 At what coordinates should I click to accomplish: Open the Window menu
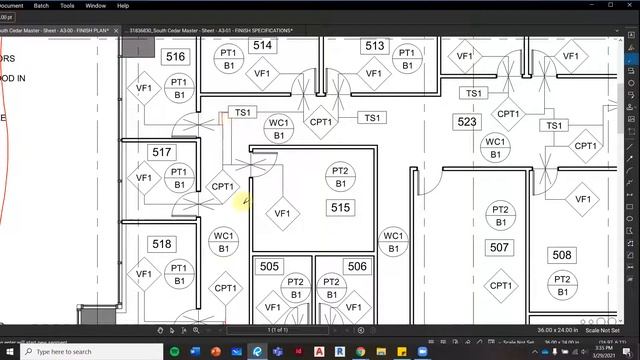(96, 6)
